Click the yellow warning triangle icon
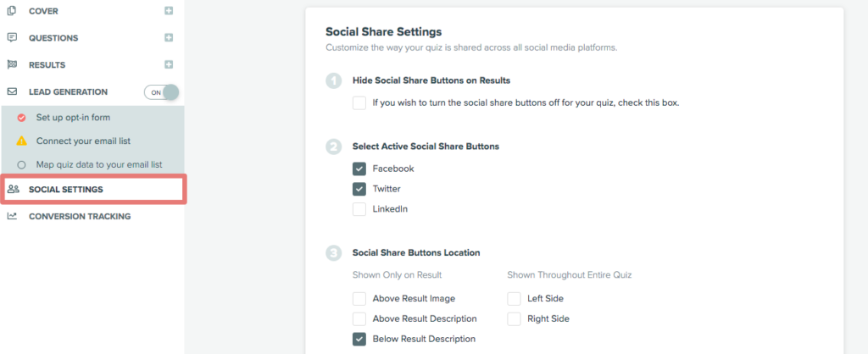The height and width of the screenshot is (354, 868). pos(21,141)
